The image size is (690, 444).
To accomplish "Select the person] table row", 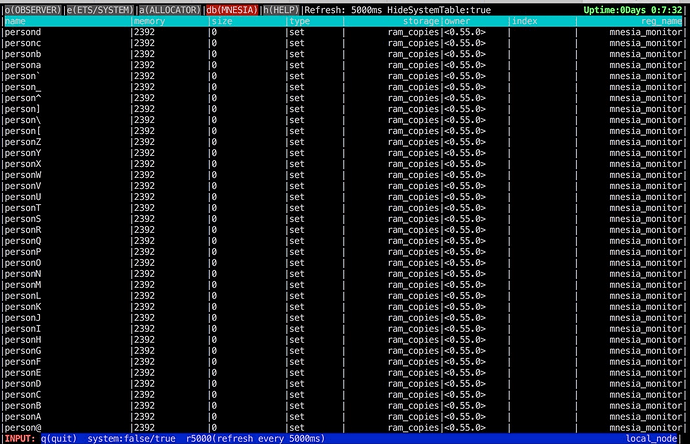I will (343, 109).
